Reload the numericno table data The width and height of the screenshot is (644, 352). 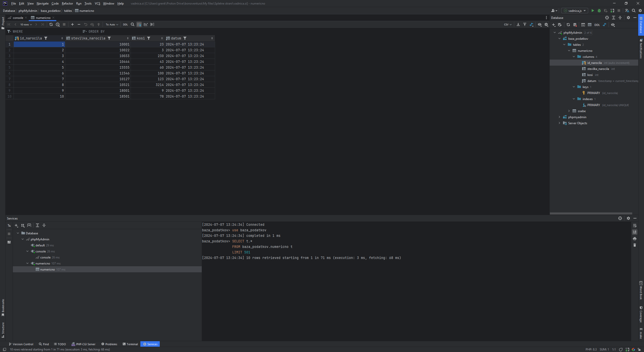tap(51, 24)
